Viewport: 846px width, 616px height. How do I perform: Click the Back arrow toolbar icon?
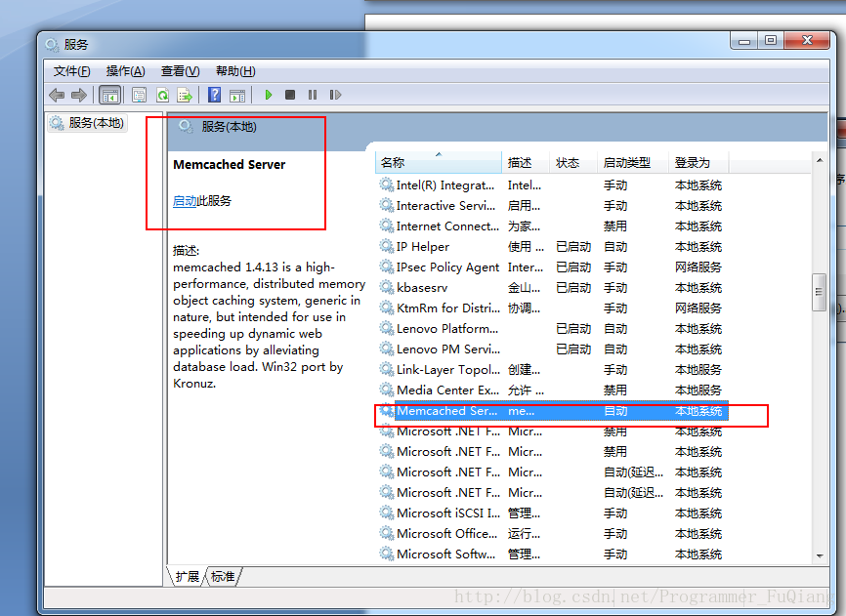tap(56, 96)
